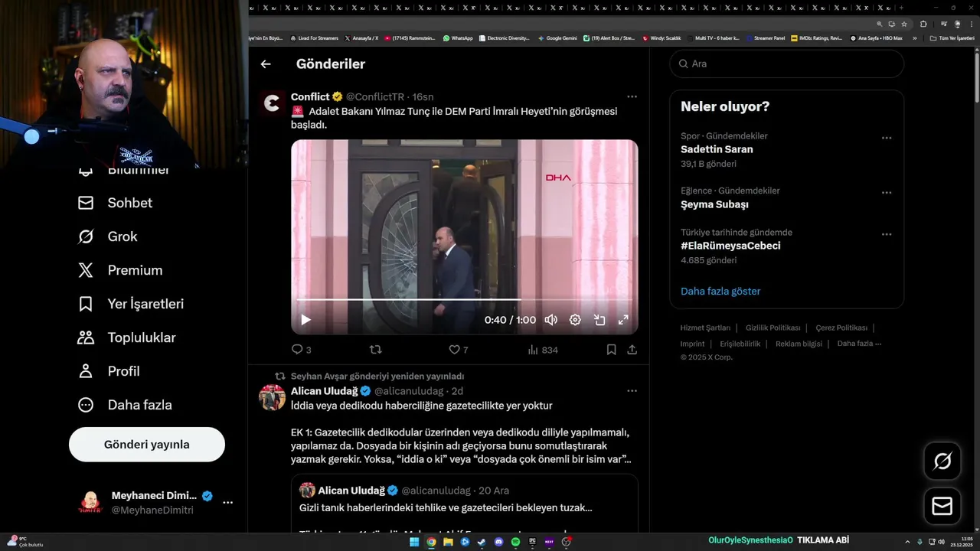
Task: Open Profil in the sidebar
Action: (109, 371)
